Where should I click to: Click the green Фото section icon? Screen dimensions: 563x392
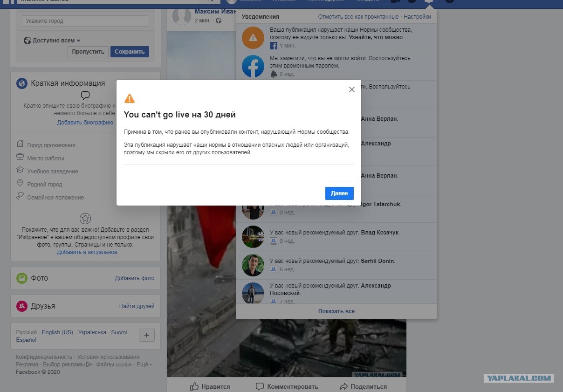(22, 278)
